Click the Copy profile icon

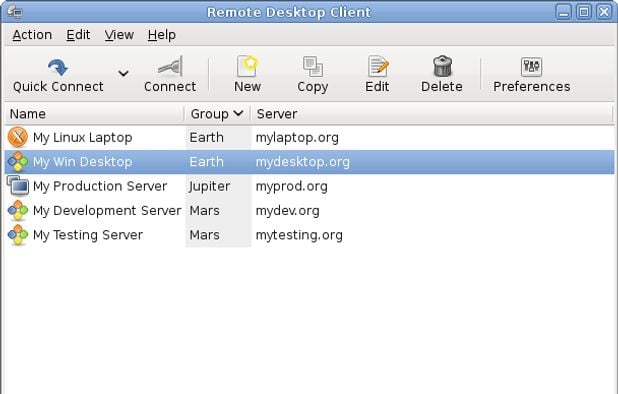point(313,66)
